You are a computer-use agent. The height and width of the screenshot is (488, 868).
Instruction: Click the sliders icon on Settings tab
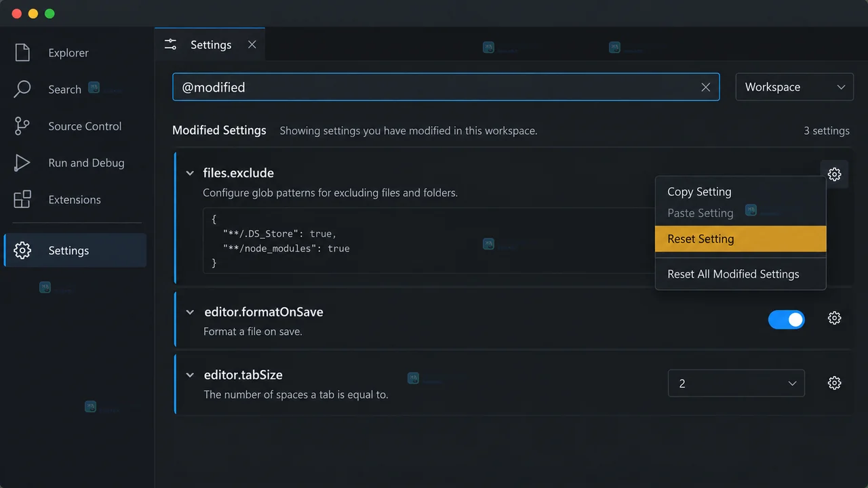pyautogui.click(x=171, y=45)
